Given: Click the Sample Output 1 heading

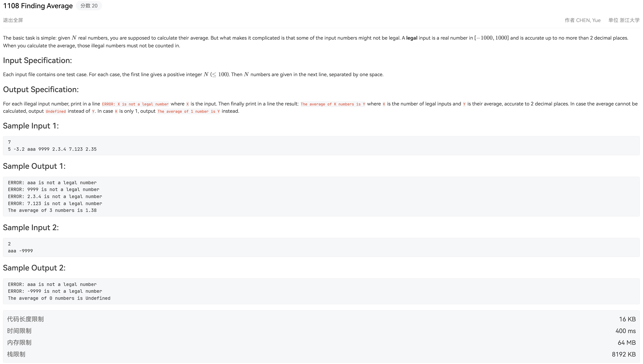Looking at the screenshot, I should click(34, 166).
